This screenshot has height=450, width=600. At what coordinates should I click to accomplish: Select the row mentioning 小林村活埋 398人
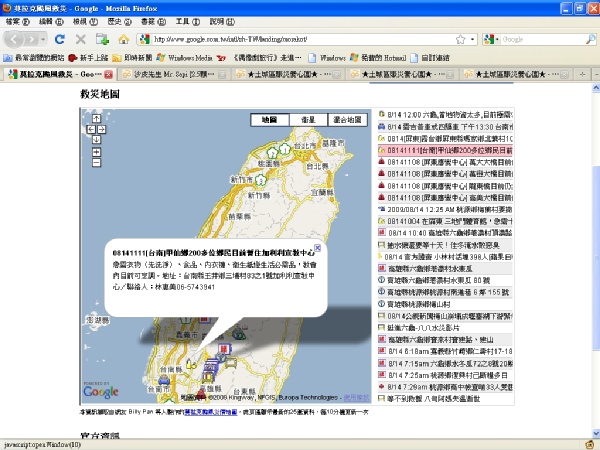coord(445,257)
